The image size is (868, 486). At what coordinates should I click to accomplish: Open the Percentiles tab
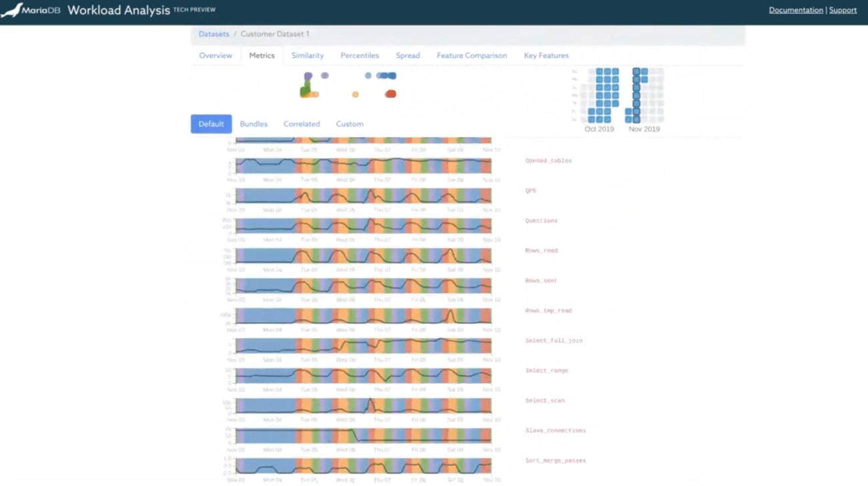tap(360, 55)
